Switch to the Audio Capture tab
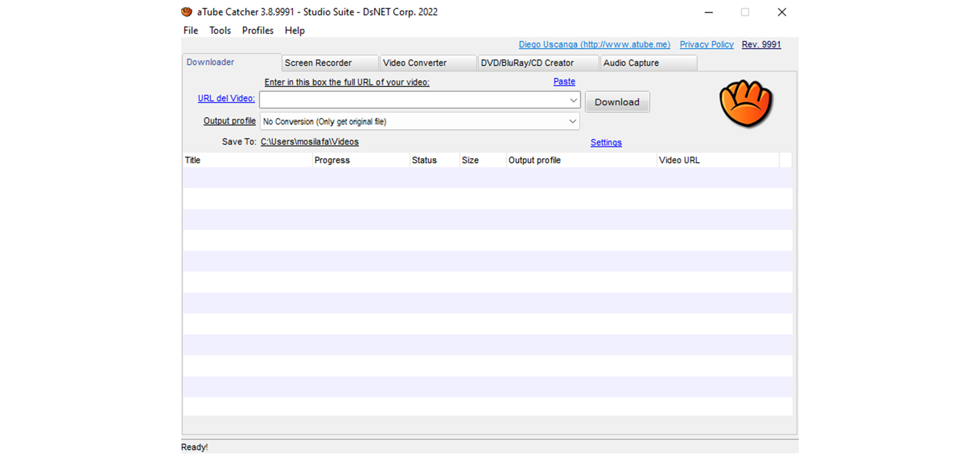The image size is (980, 459). click(x=648, y=63)
